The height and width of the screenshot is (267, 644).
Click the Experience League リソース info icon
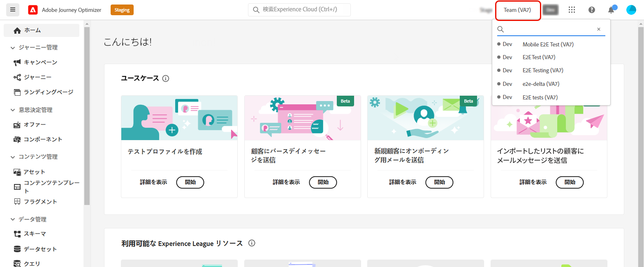coord(252,243)
